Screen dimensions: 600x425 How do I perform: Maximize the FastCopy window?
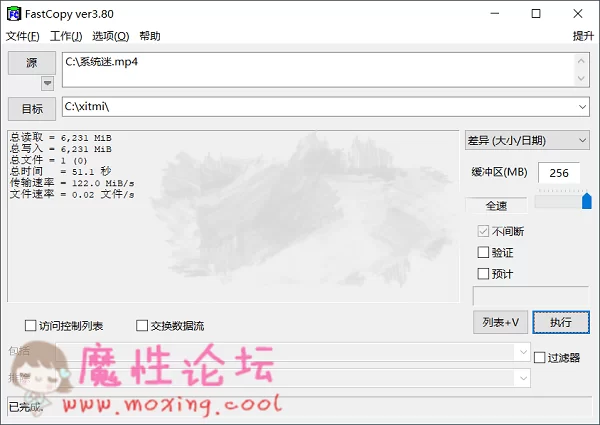pyautogui.click(x=536, y=14)
